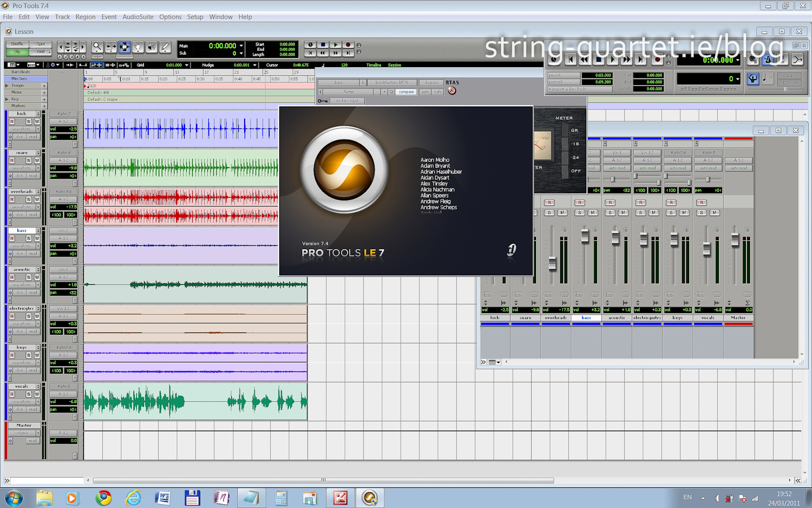The width and height of the screenshot is (812, 508).
Task: Click zoom preset 1 button
Action: (x=59, y=57)
